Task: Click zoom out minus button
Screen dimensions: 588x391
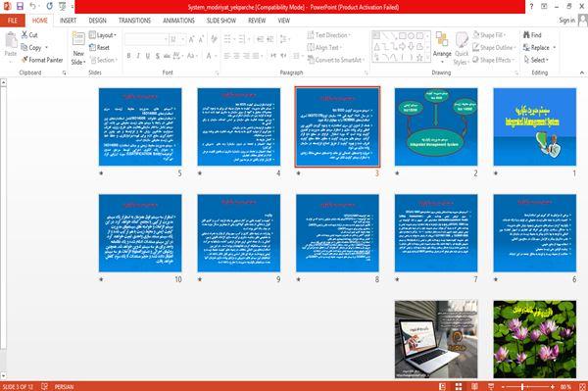Action: pyautogui.click(x=503, y=386)
